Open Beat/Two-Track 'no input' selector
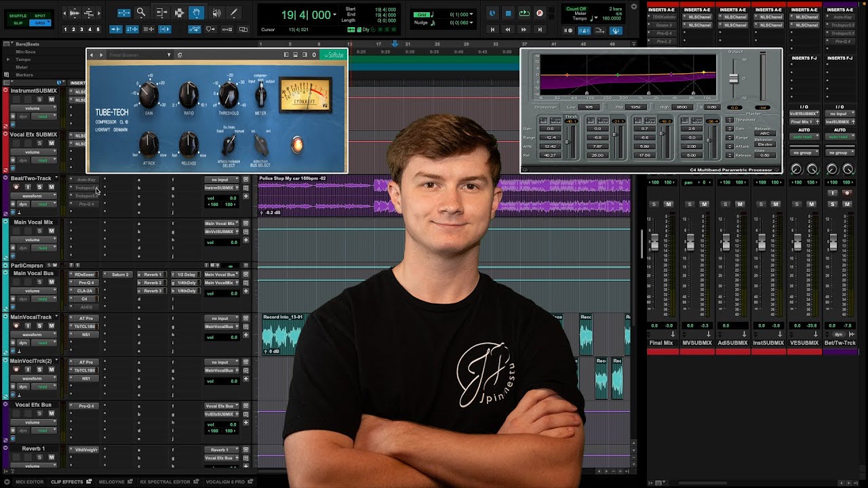The image size is (868, 488). pos(221,180)
